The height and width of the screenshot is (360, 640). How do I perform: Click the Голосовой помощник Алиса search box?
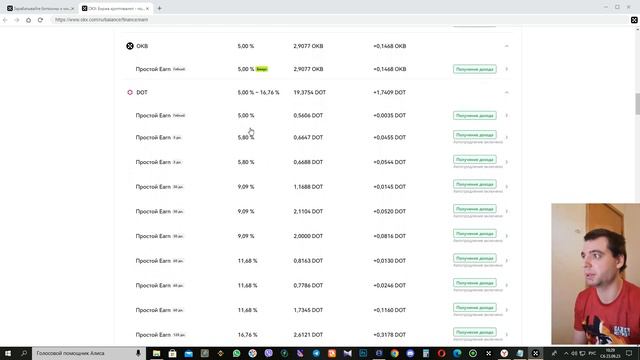tap(88, 353)
